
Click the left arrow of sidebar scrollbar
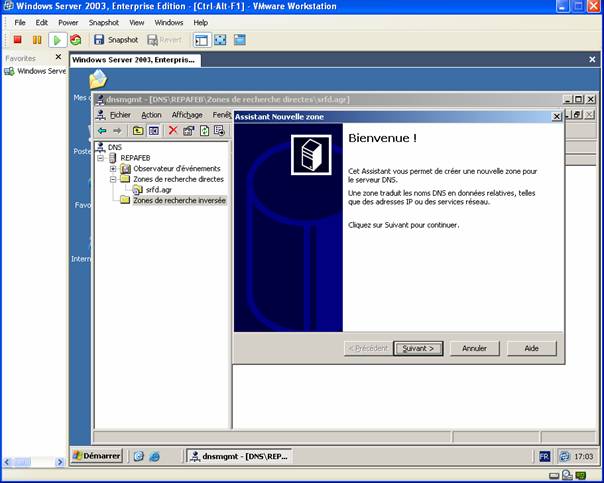[x=7, y=462]
